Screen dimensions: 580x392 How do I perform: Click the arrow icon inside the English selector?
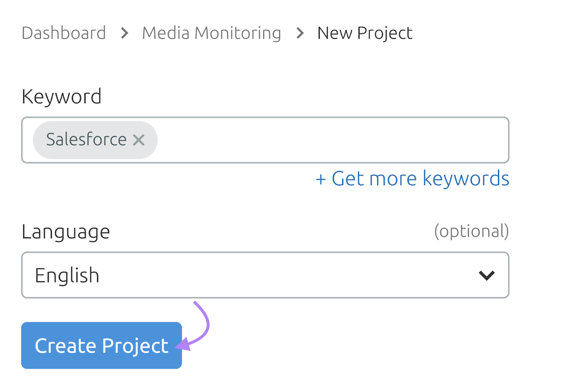point(486,275)
